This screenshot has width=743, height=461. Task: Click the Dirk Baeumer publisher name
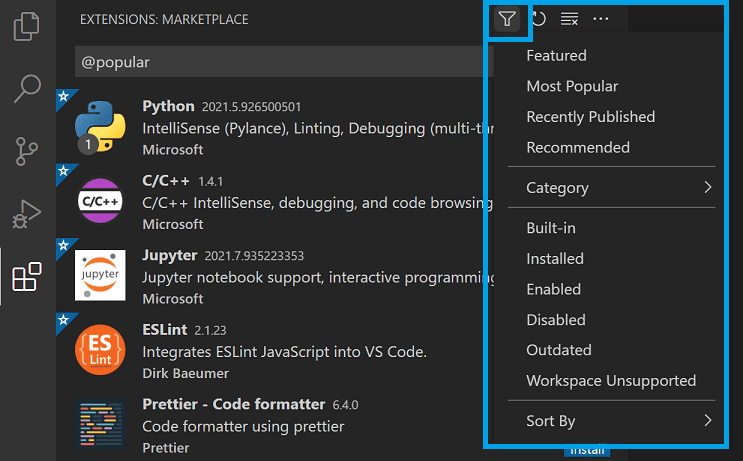tap(186, 373)
